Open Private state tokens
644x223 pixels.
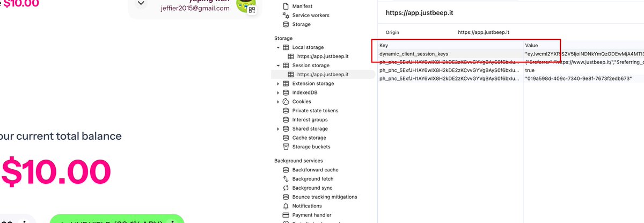(x=315, y=111)
